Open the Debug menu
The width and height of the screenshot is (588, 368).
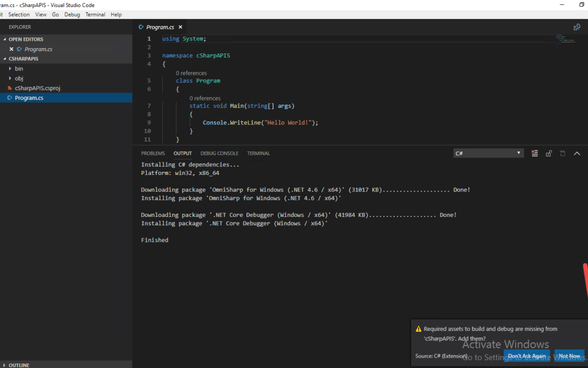(x=72, y=14)
